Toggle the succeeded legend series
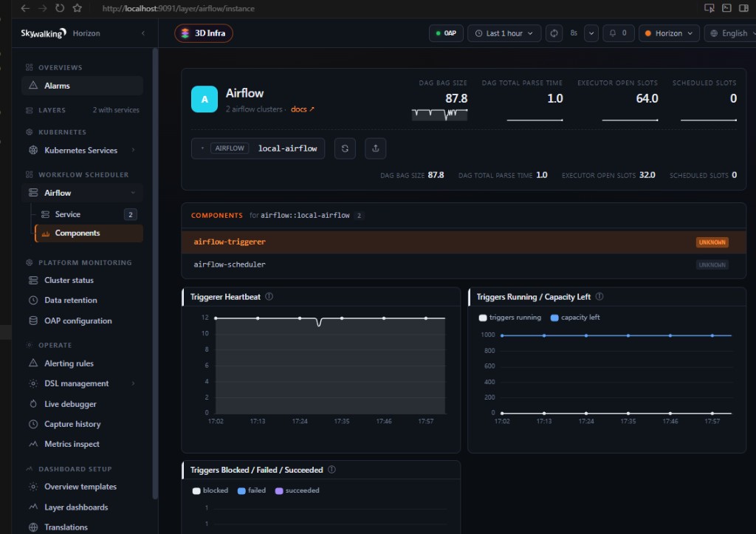This screenshot has width=756, height=534. click(x=297, y=490)
